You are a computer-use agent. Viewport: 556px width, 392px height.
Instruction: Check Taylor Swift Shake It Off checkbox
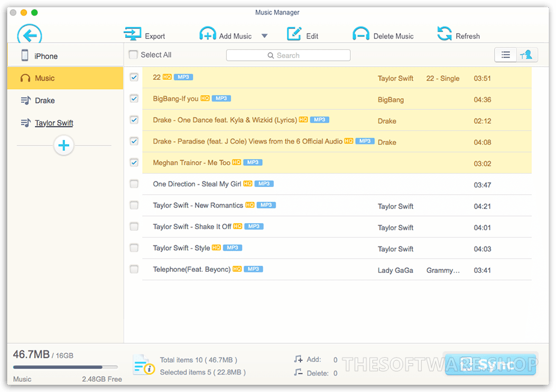[x=134, y=227]
